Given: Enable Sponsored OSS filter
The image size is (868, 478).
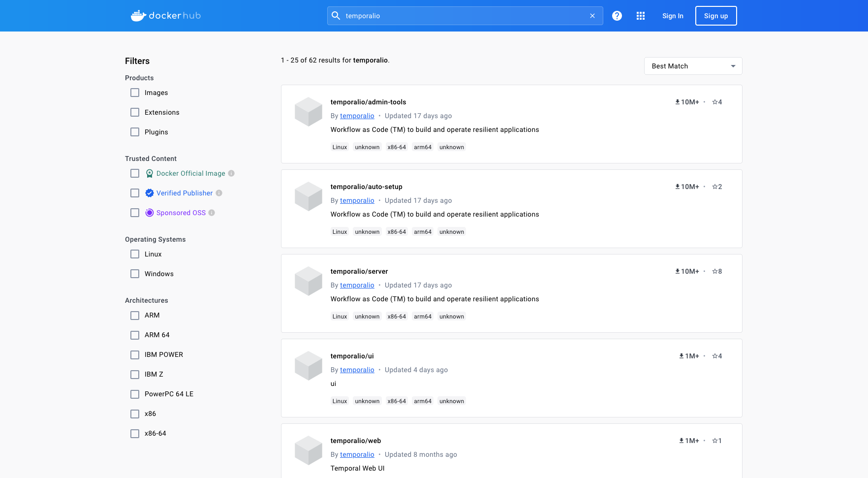Looking at the screenshot, I should click(135, 213).
